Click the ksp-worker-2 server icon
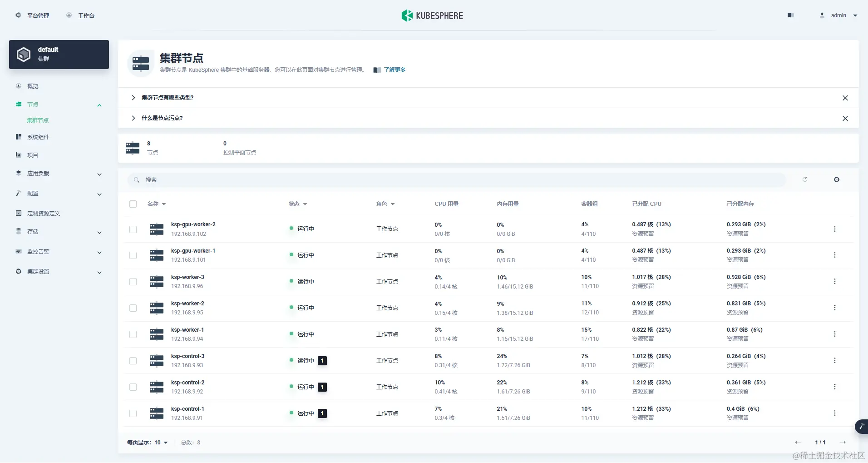The image size is (868, 463). coord(157,308)
